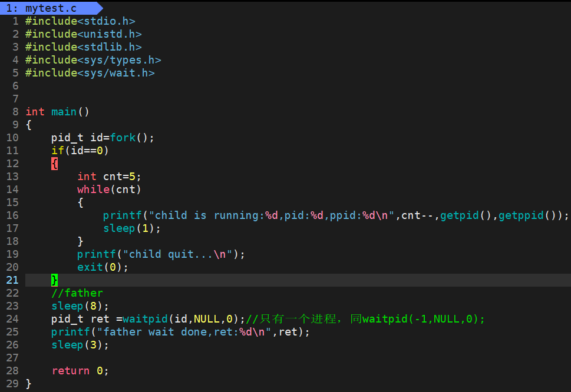Click the 'sleep(1);' line
Screen dimensions: 571x392
[132, 228]
